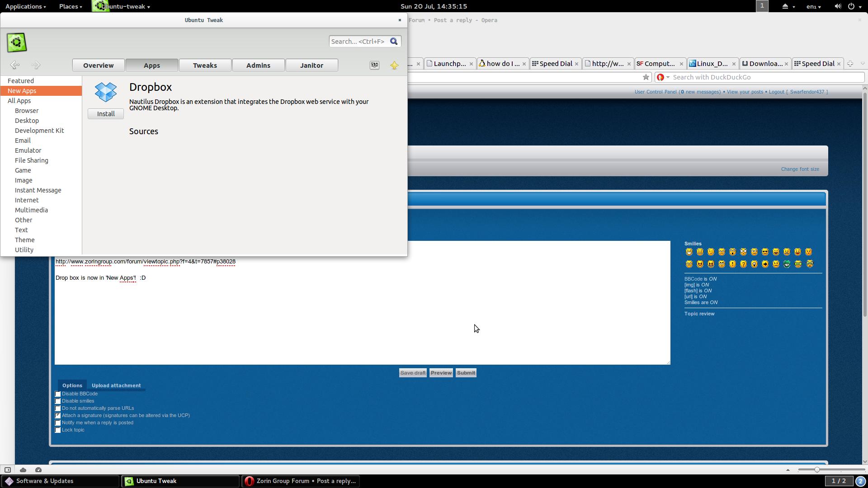Open the Upload attachment tab

[x=116, y=385]
